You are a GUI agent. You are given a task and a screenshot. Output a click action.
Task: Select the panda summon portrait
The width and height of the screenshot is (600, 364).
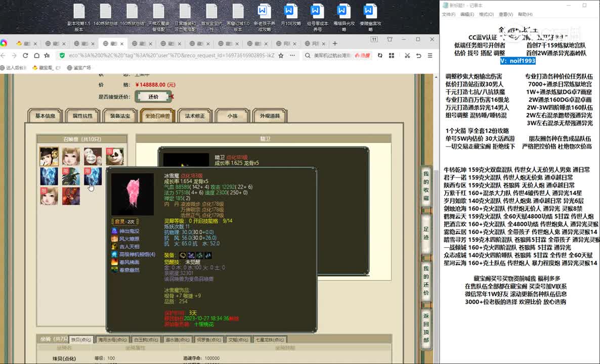coord(115,156)
